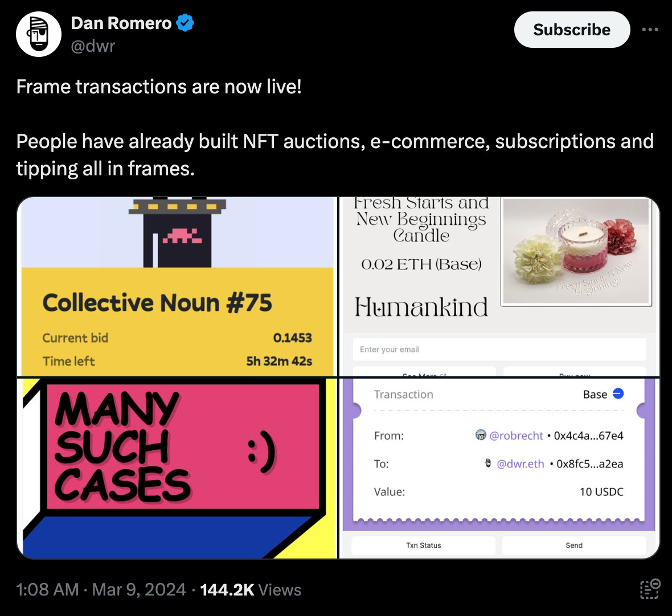
Task: Open the @dwr.eth profile link
Action: coord(519,463)
